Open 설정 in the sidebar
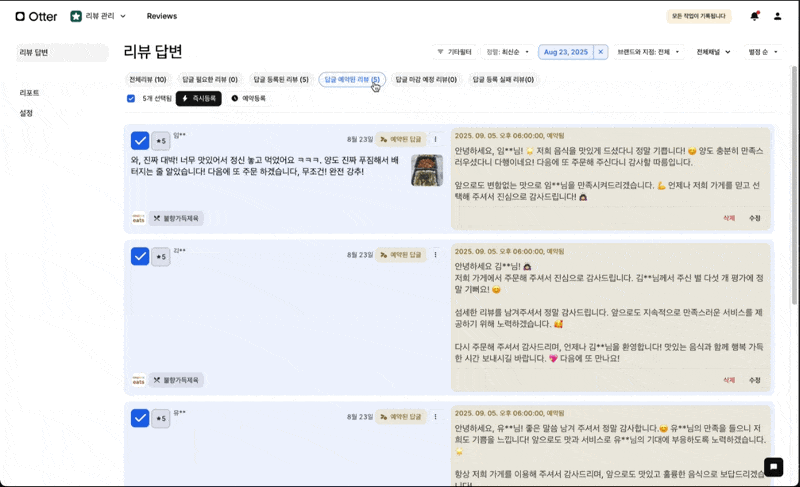Image resolution: width=800 pixels, height=487 pixels. [26, 113]
